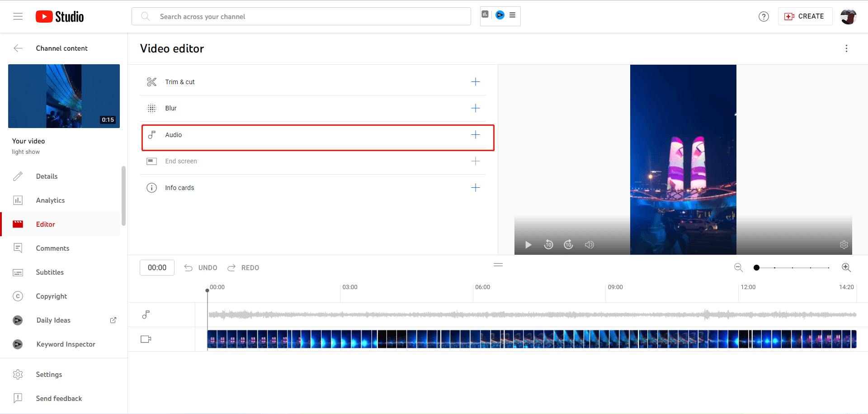Open video editor more options menu
Screen dimensions: 868x414
846,48
